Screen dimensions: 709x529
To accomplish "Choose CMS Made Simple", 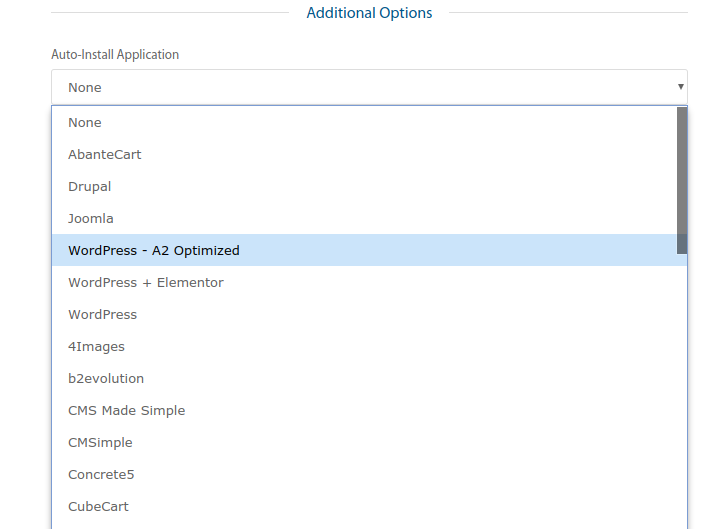I will (x=127, y=410).
